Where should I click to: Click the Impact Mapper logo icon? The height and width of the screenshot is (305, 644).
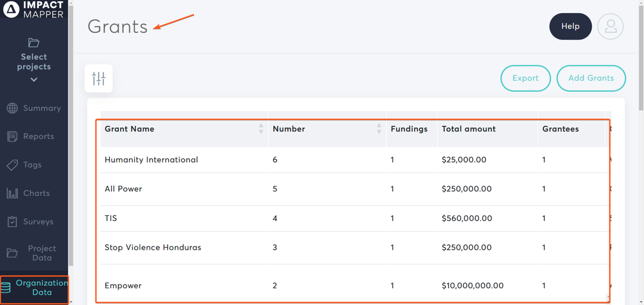(11, 9)
